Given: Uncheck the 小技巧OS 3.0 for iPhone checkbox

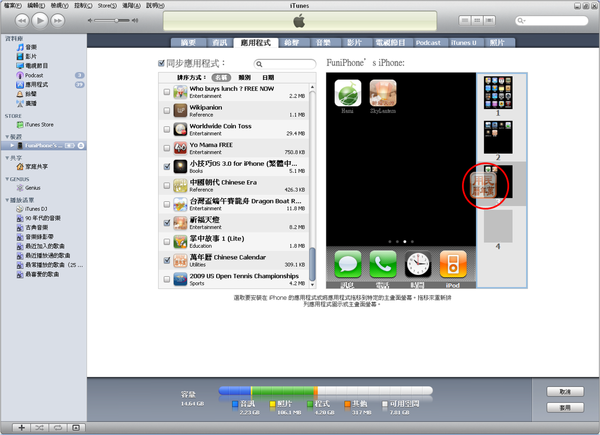Looking at the screenshot, I should [167, 167].
